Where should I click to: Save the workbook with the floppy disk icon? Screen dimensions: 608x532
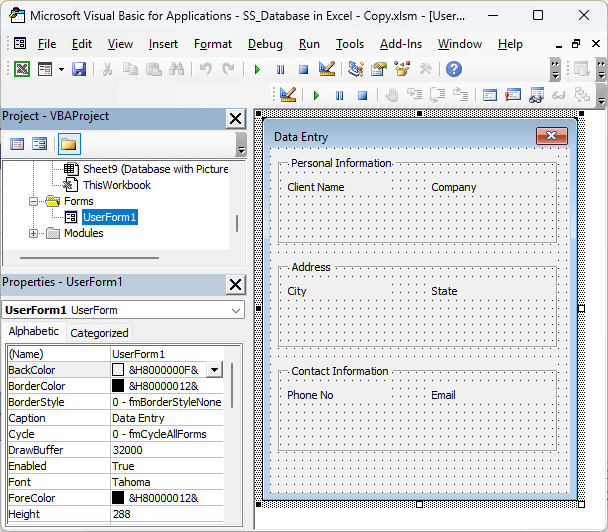coord(78,69)
